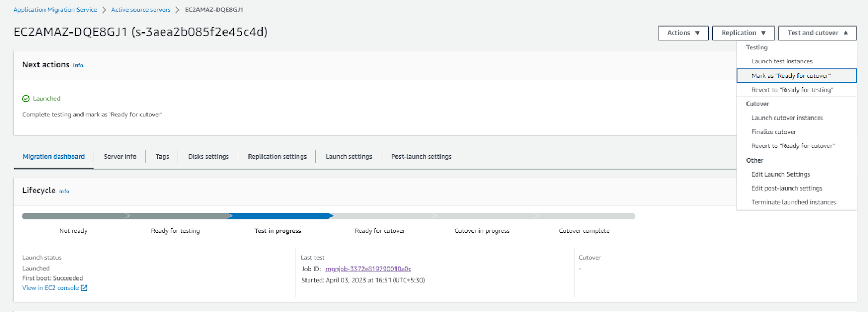This screenshot has height=312, width=868.
Task: Click the Cutover in progress stage label
Action: [x=482, y=231]
